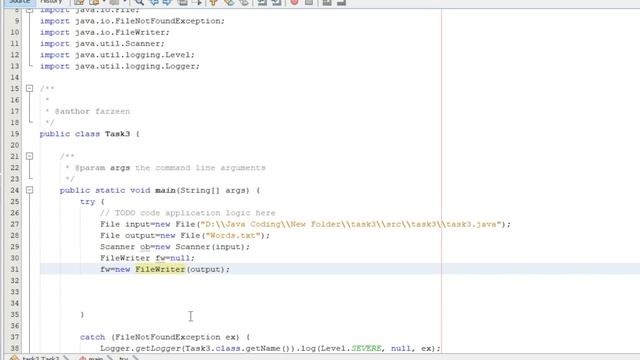
Task: Click the highlighted FileWriter on line 31
Action: point(160,269)
